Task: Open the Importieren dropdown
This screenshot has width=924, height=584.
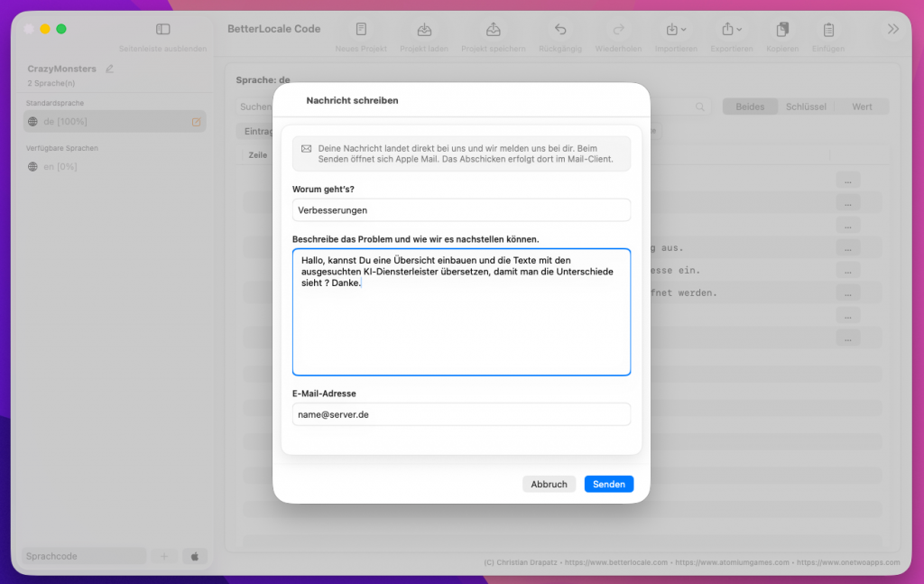Action: click(676, 30)
